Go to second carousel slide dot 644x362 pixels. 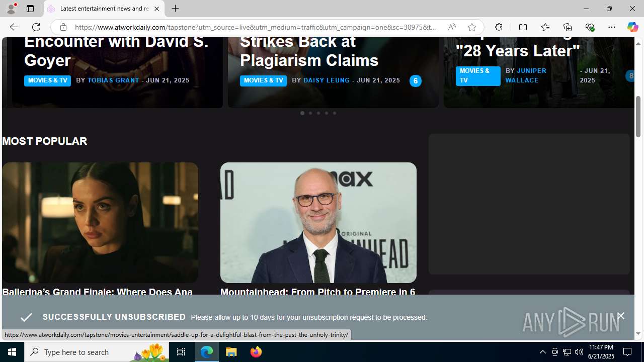coord(310,113)
